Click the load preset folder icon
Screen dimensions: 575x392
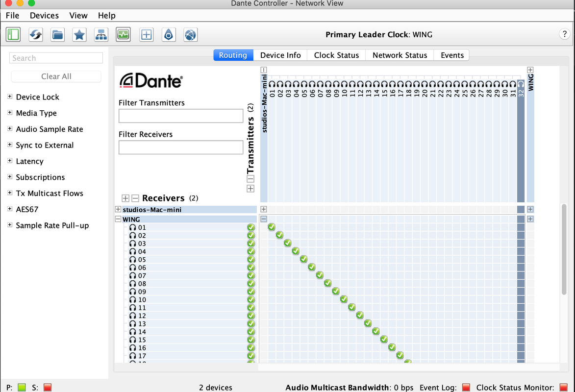tap(57, 35)
